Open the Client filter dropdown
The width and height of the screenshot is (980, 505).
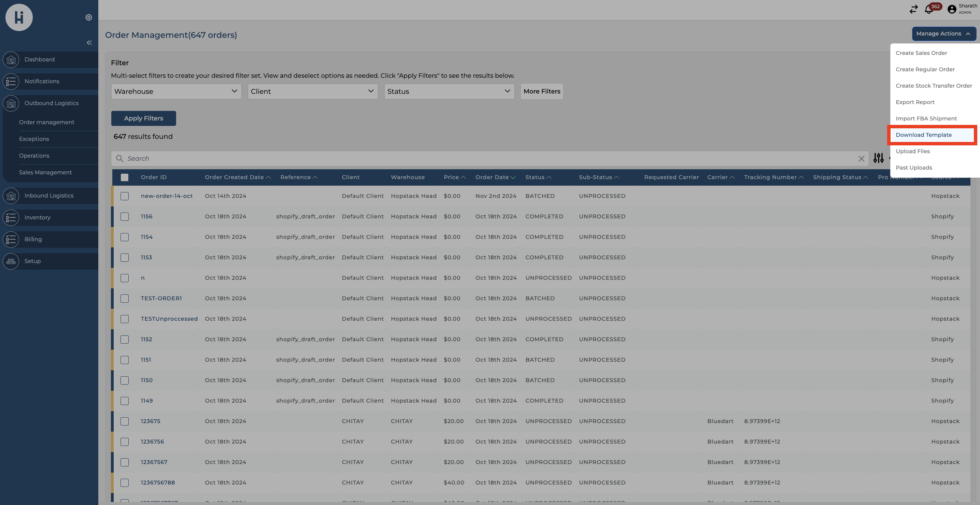pyautogui.click(x=312, y=91)
